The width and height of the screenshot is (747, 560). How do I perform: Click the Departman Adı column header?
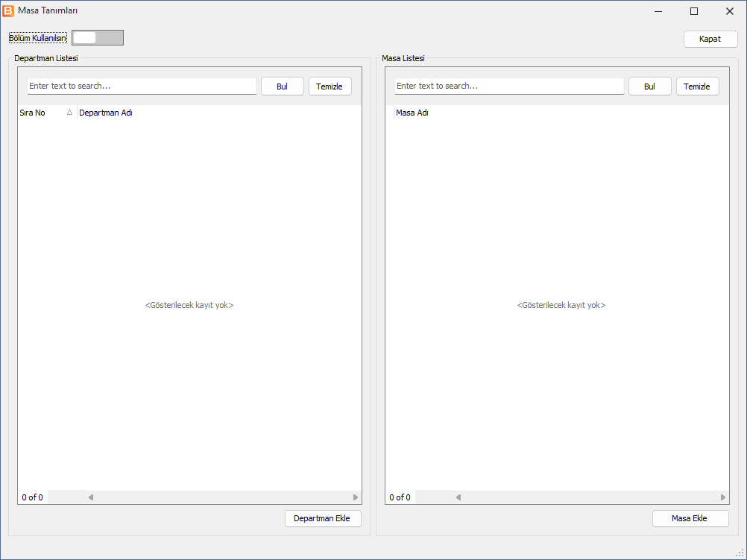pyautogui.click(x=219, y=113)
